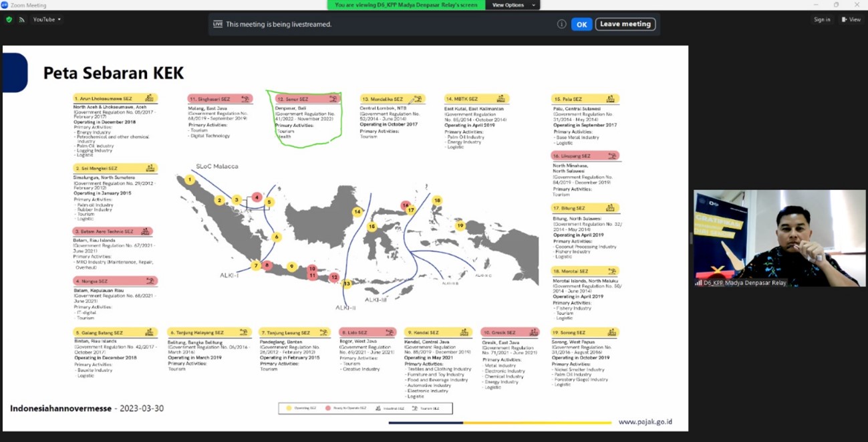Click network signal icon on participant label
This screenshot has height=442, width=868.
tap(698, 283)
